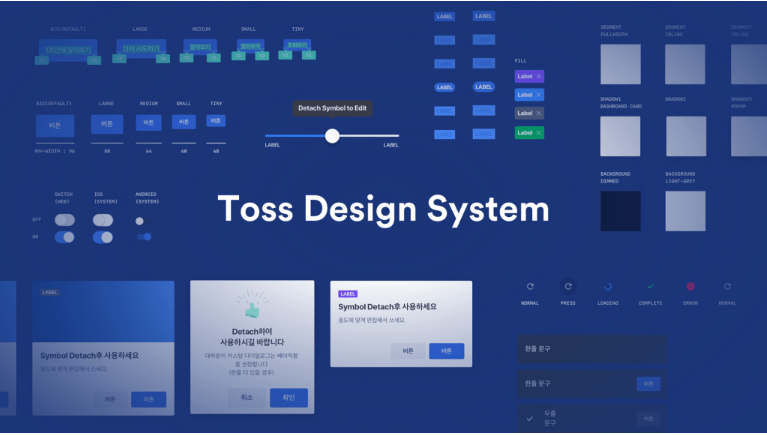The image size is (767, 435).
Task: Toggle the Android system switch in OFF row
Action: point(143,221)
